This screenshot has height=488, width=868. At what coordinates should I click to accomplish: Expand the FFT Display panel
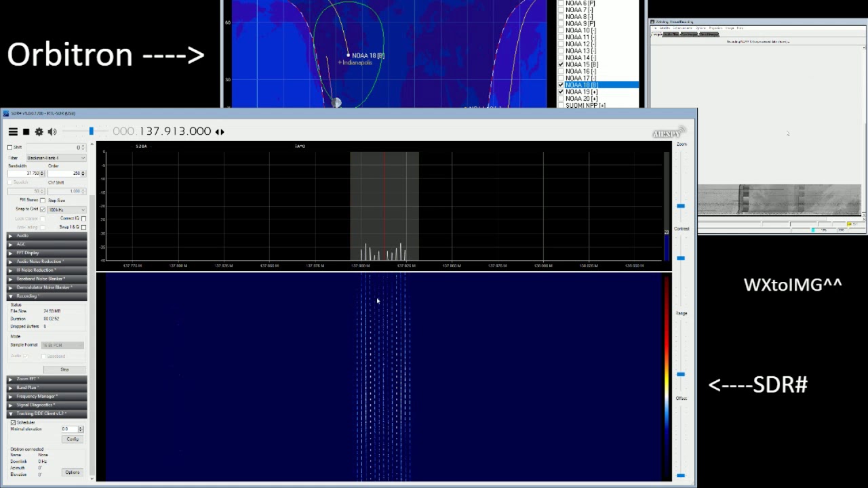point(47,253)
